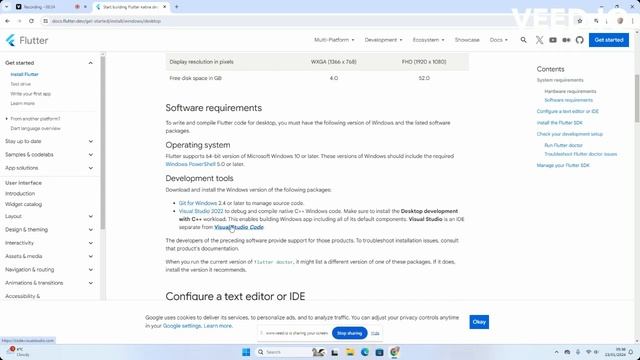Open Test drive sidebar item
This screenshot has height=360, width=640.
pyautogui.click(x=21, y=84)
